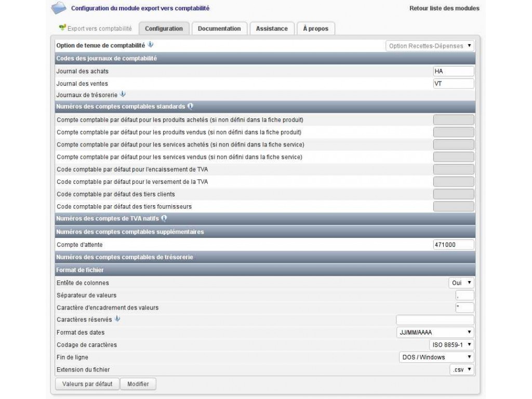
Task: Click the Caractères réservés input field
Action: (x=435, y=320)
